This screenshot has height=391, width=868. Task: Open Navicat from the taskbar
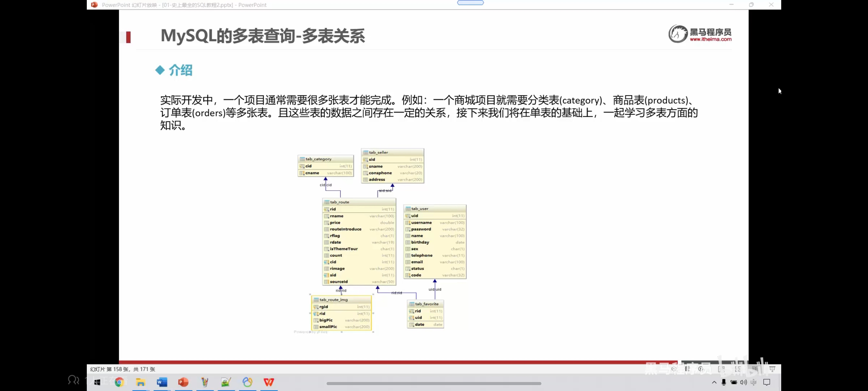[x=247, y=382]
